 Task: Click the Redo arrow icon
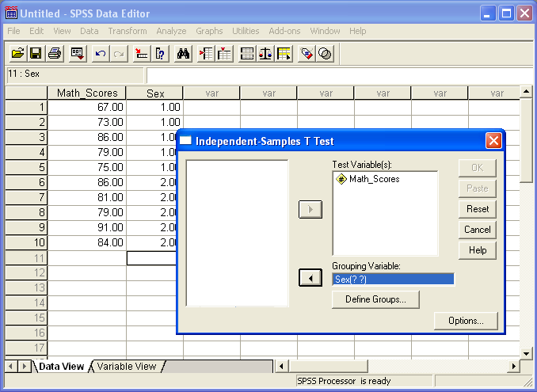coord(119,54)
